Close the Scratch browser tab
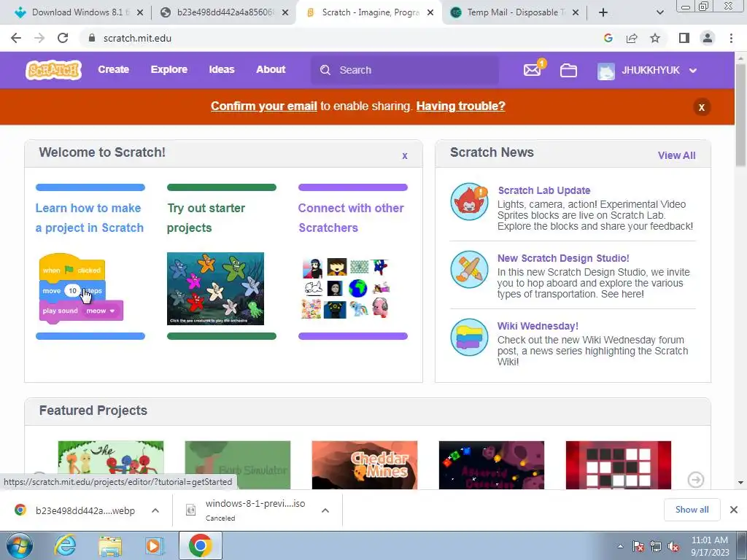The image size is (747, 560). (x=430, y=12)
